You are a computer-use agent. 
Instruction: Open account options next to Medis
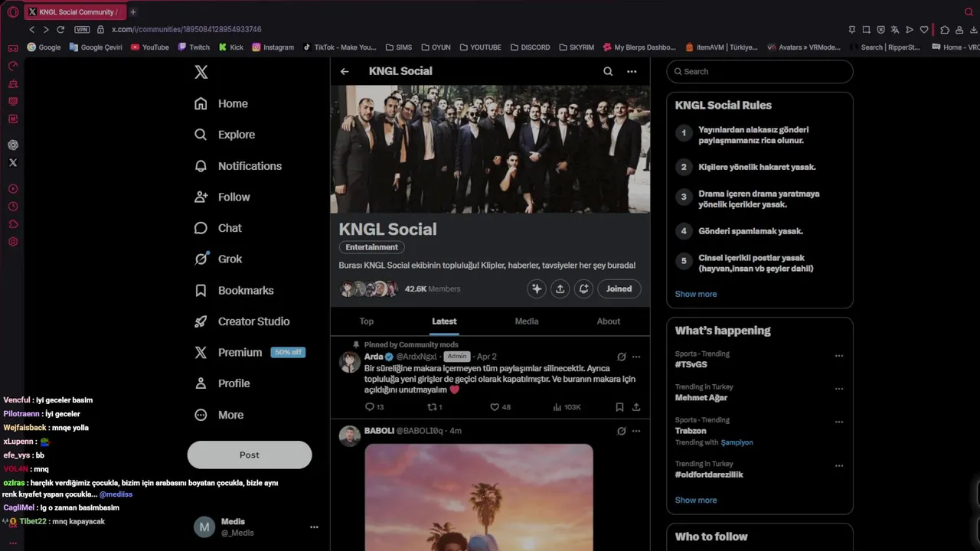(x=314, y=527)
